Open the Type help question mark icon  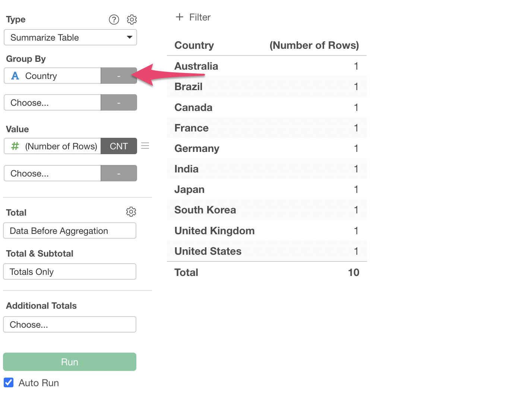114,19
